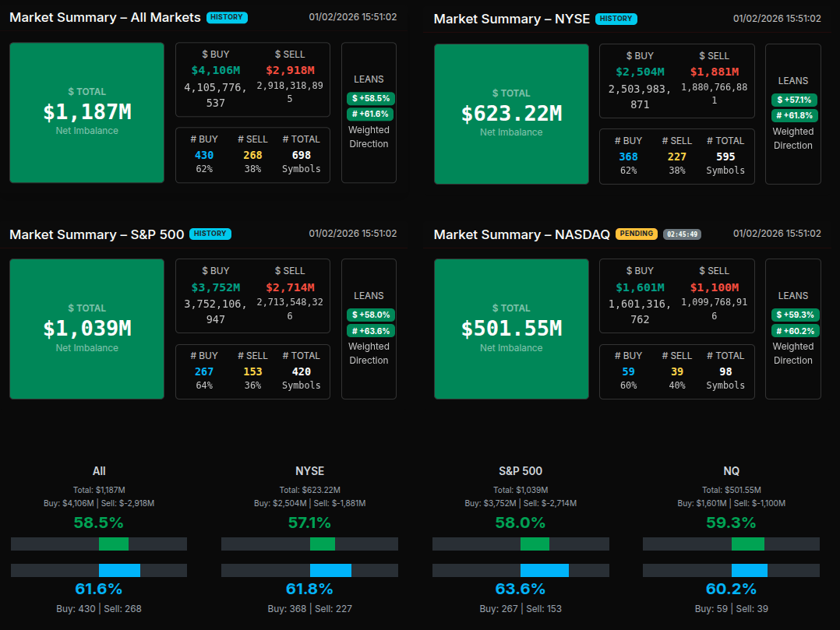
Task: Click the NASDAQ countdown timer 02:45:49
Action: [682, 234]
